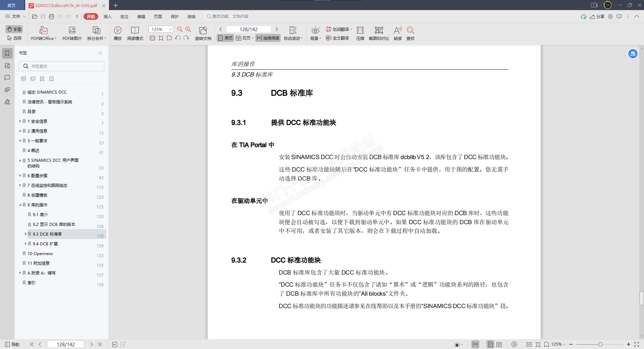The width and height of the screenshot is (644, 349).
Task: Click the vertical scrollbar thumb
Action: click(641, 298)
